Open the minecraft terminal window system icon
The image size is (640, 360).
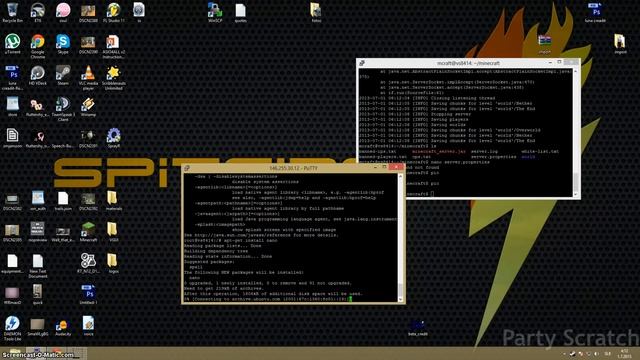pyautogui.click(x=362, y=63)
